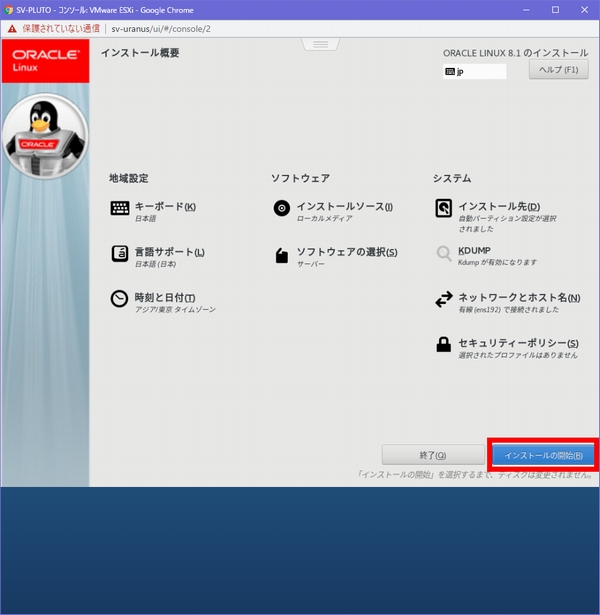Open インストール先(D) label

(x=499, y=206)
